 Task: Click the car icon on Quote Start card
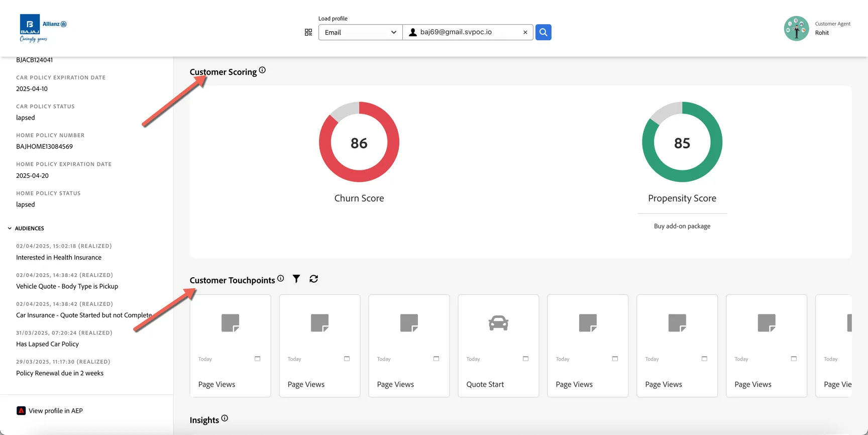[x=498, y=323]
